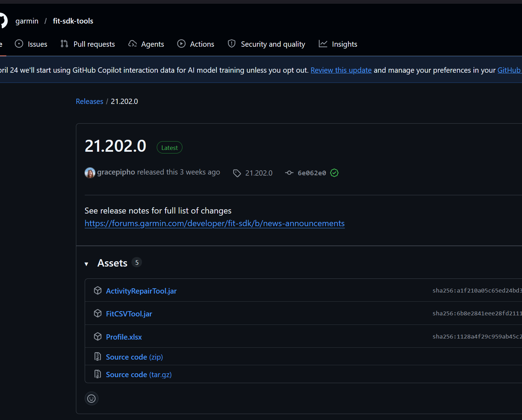
Task: Click the sha256 hash for ActivityRepairTool.jar
Action: 477,290
